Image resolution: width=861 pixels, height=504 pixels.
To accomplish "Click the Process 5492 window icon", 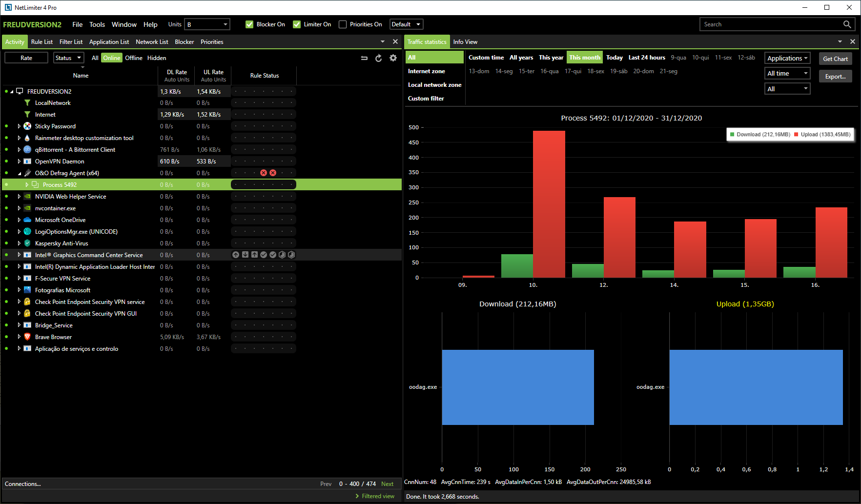I will 35,185.
